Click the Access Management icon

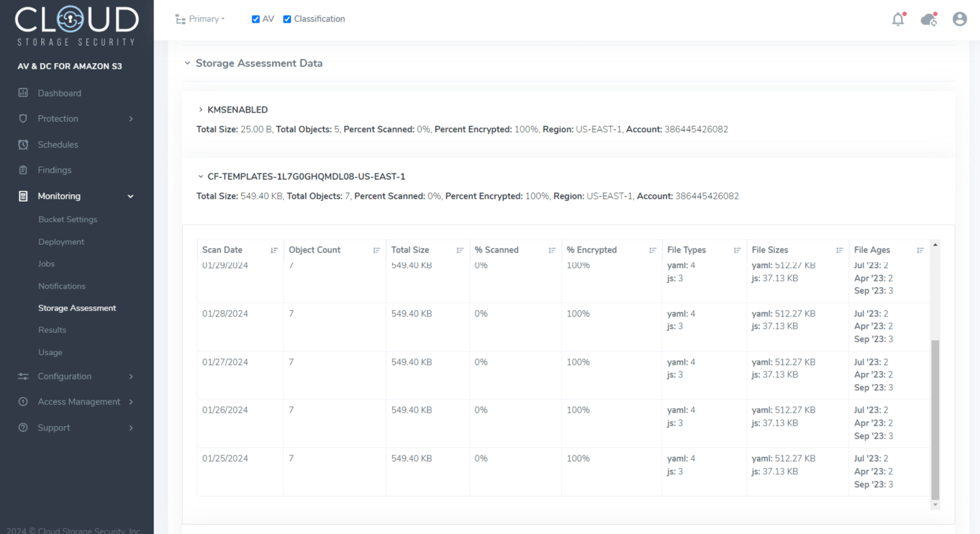pos(23,401)
